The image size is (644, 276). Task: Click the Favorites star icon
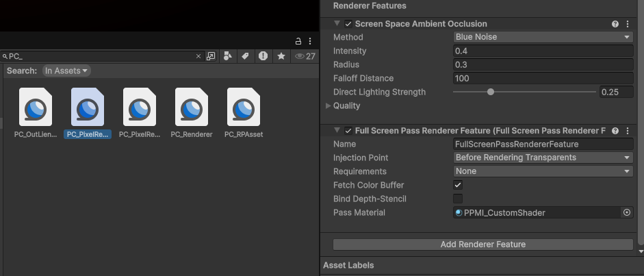click(281, 56)
